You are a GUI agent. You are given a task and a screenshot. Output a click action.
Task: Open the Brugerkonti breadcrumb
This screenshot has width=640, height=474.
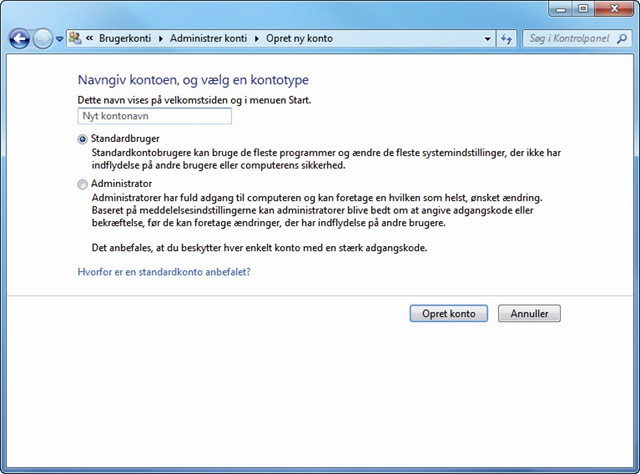(x=125, y=38)
